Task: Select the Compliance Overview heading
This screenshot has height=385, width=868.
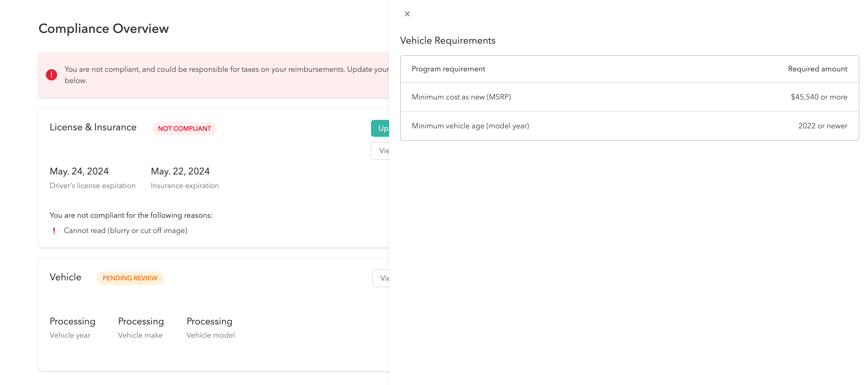Action: 104,28
